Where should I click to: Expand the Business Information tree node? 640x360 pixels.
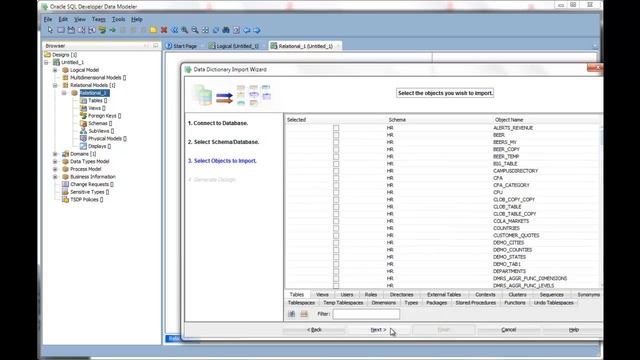[55, 177]
